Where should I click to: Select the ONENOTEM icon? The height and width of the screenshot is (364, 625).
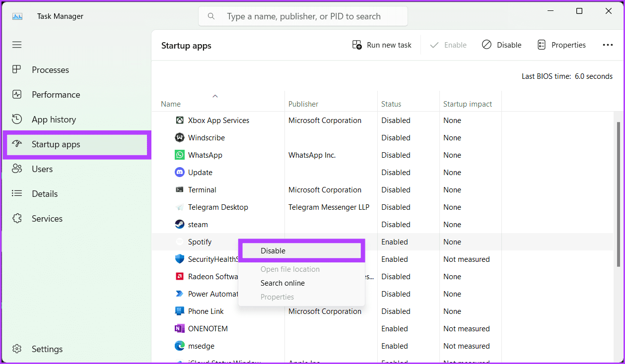(179, 328)
